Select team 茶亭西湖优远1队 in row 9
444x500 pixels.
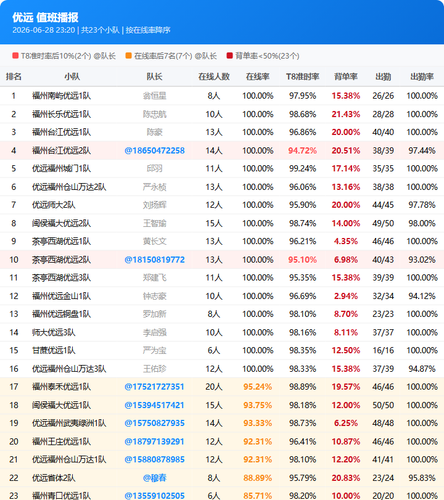coord(61,241)
